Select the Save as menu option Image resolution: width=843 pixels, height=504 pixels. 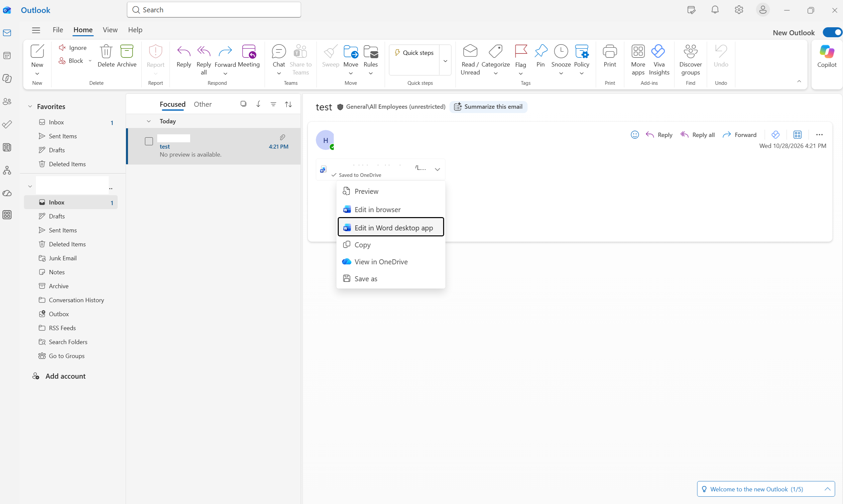(x=391, y=279)
